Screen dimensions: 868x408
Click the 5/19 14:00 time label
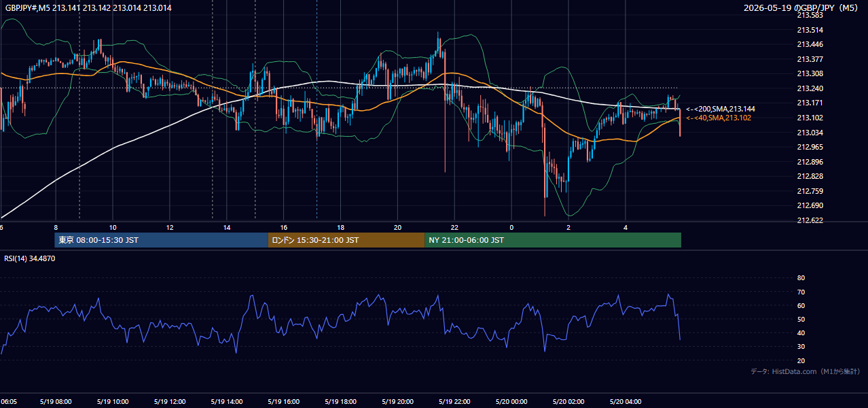click(228, 402)
